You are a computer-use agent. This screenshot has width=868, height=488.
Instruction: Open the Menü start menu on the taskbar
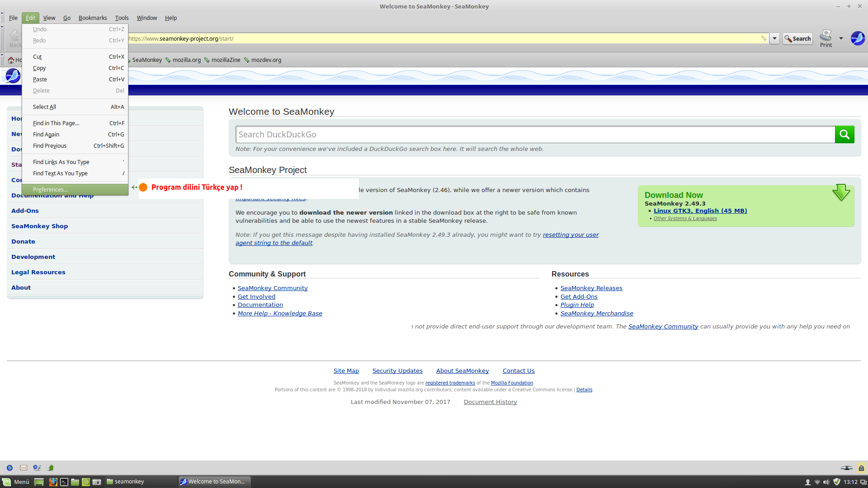tap(16, 482)
